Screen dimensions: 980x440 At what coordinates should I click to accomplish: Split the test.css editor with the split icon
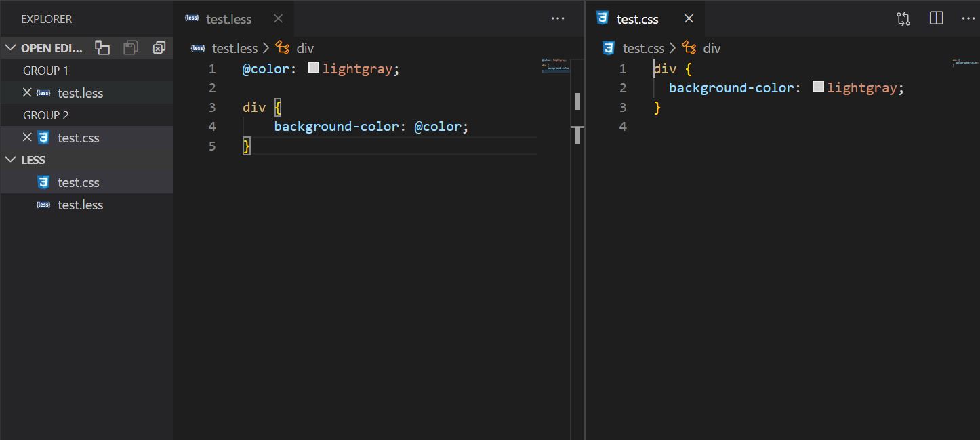[x=936, y=18]
